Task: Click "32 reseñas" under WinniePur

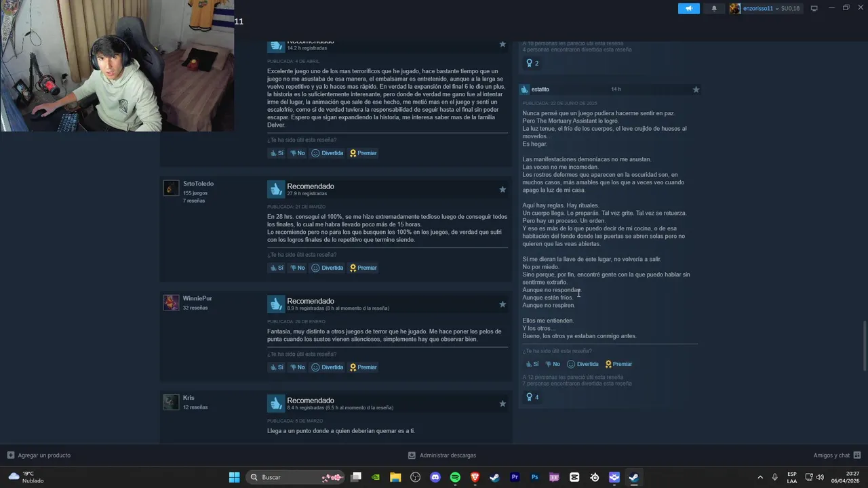Action: pos(195,308)
